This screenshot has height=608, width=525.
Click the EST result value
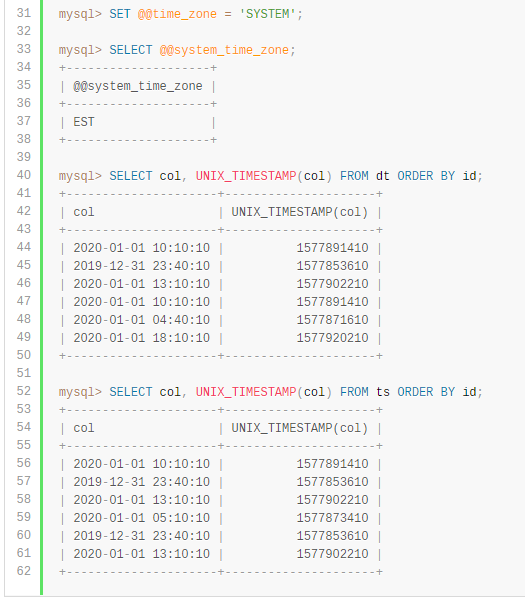(84, 122)
